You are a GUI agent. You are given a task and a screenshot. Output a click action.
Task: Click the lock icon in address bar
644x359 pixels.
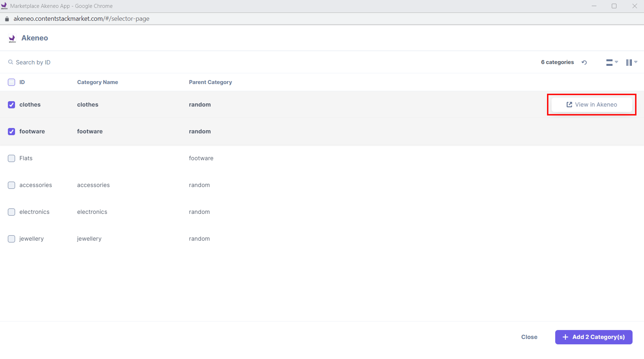tap(7, 19)
